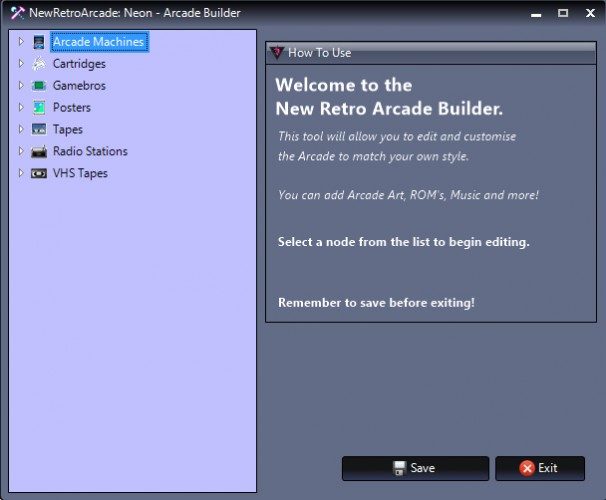The image size is (606, 500).
Task: Click the Radio Stations radio icon
Action: 39,152
